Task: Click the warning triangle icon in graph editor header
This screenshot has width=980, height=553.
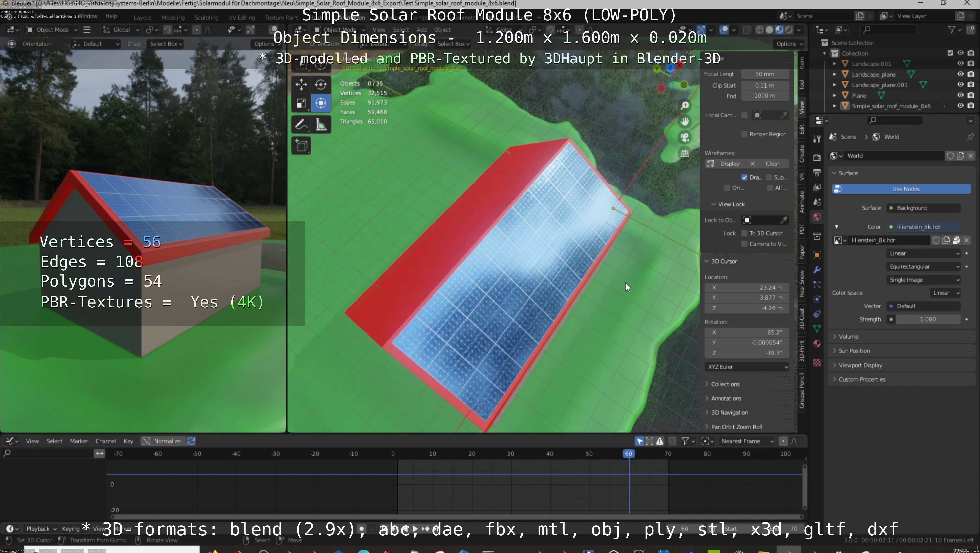Action: pos(660,441)
